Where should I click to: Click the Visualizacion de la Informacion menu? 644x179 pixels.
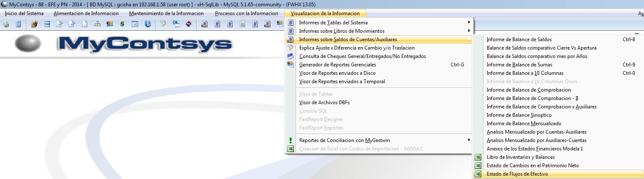[325, 13]
